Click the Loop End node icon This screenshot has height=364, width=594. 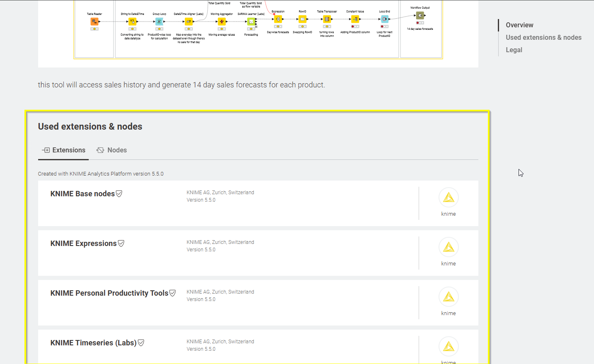[385, 19]
